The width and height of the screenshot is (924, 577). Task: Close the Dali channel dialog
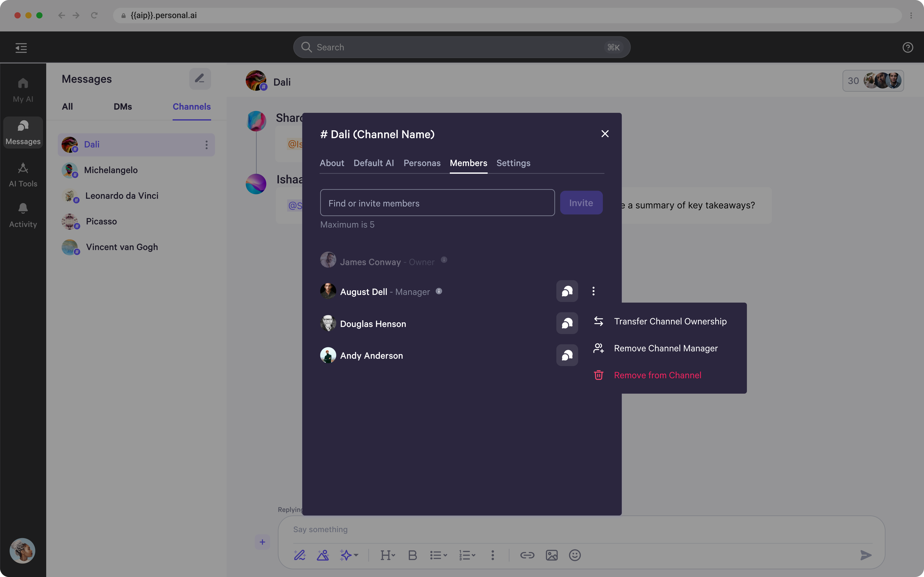click(x=605, y=134)
